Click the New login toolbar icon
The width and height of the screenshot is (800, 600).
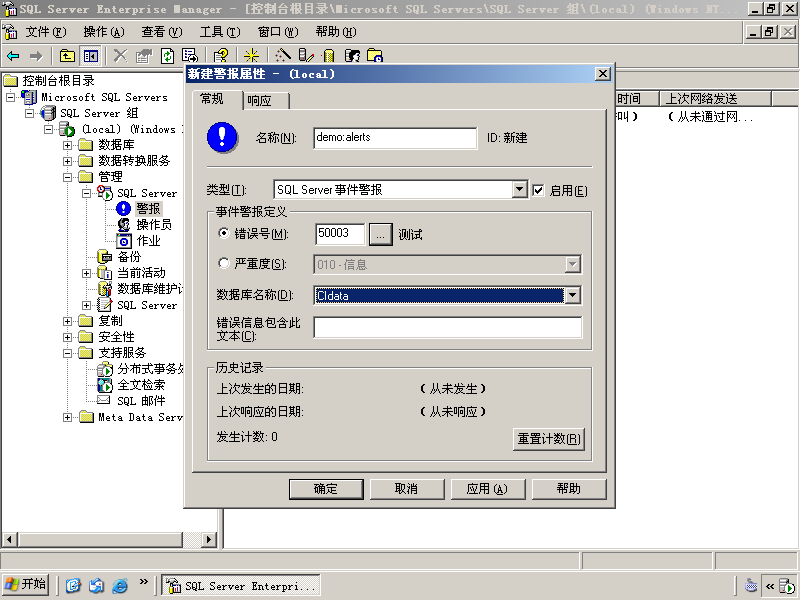[352, 56]
